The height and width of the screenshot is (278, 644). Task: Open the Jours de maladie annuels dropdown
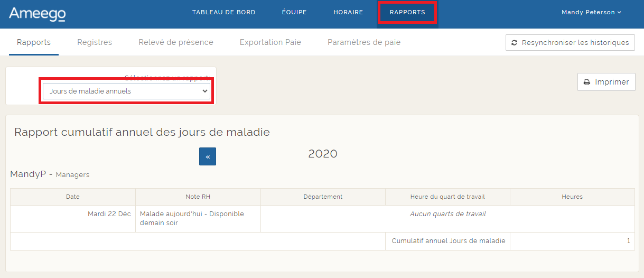(x=126, y=91)
